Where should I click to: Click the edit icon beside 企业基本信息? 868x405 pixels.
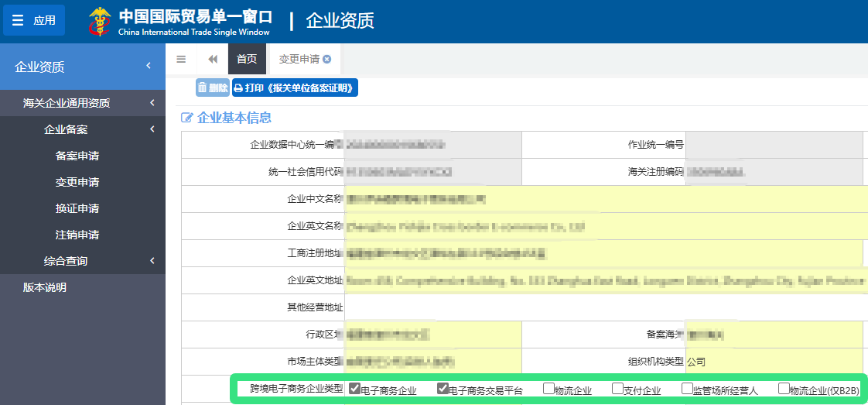coord(186,118)
